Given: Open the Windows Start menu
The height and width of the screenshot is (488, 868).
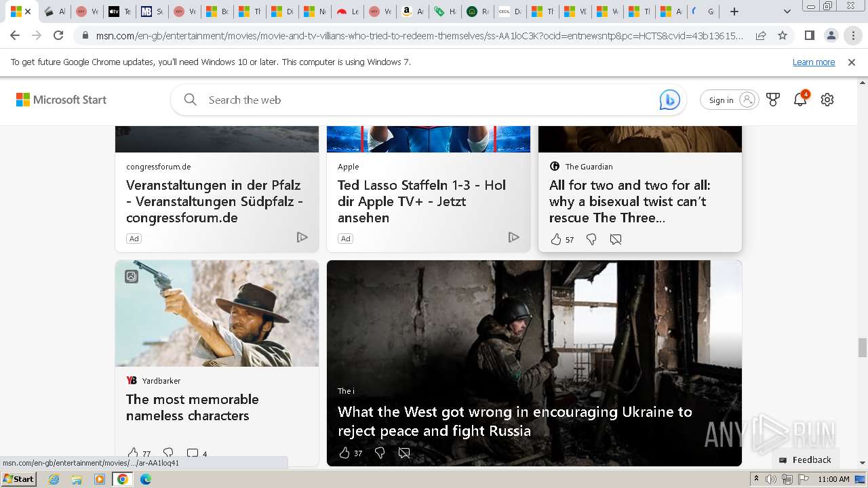Looking at the screenshot, I should click(18, 479).
